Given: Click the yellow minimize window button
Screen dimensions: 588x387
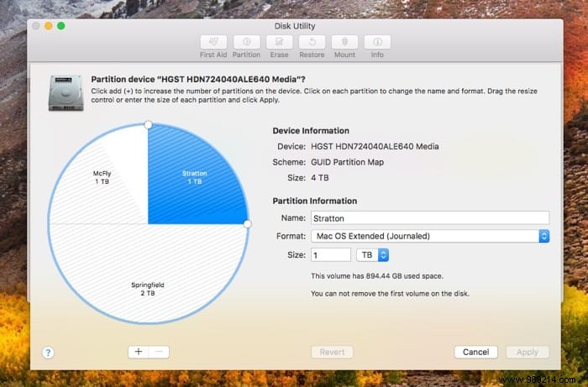Looking at the screenshot, I should [49, 26].
